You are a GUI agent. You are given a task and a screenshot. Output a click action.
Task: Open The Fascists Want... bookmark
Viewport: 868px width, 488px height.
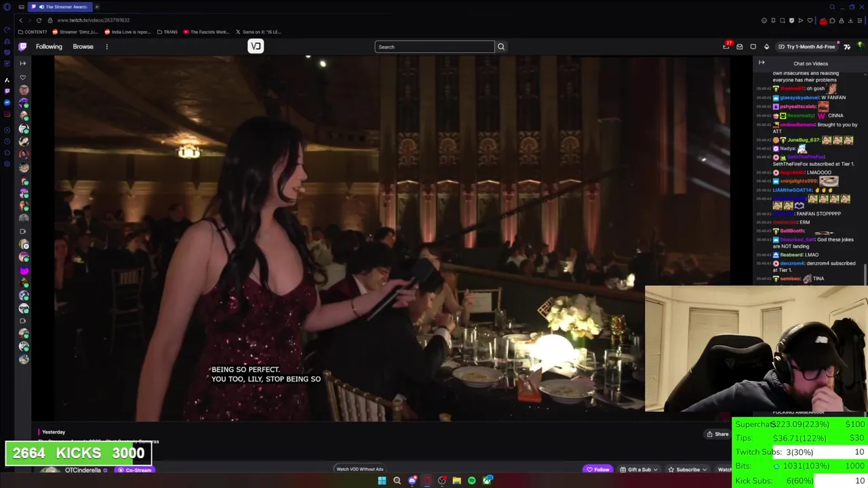[x=206, y=32]
